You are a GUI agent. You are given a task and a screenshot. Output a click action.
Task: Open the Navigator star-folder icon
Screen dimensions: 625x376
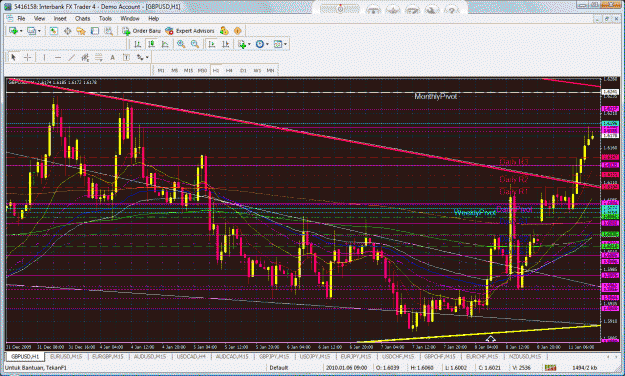(x=81, y=31)
